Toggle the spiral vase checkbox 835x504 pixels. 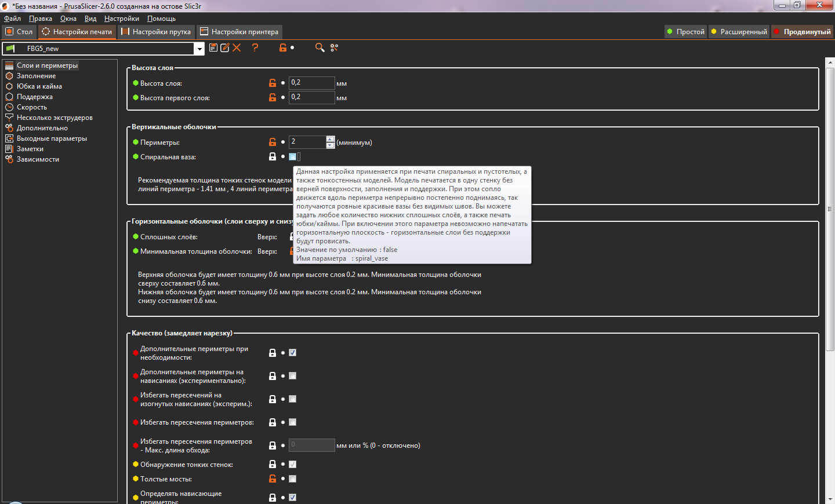pos(293,156)
